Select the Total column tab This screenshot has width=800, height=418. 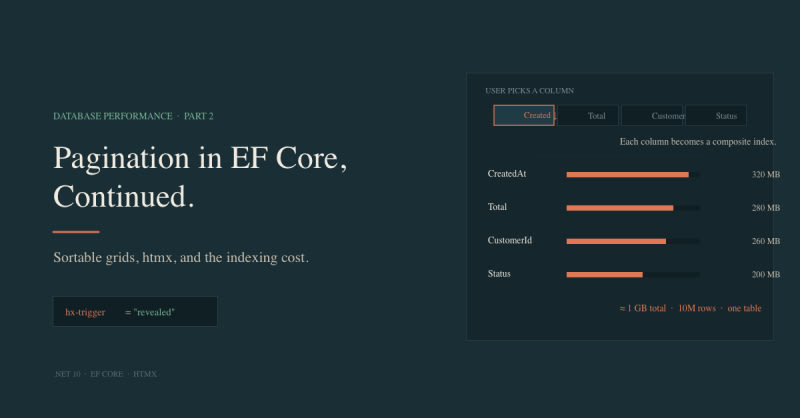(x=588, y=115)
